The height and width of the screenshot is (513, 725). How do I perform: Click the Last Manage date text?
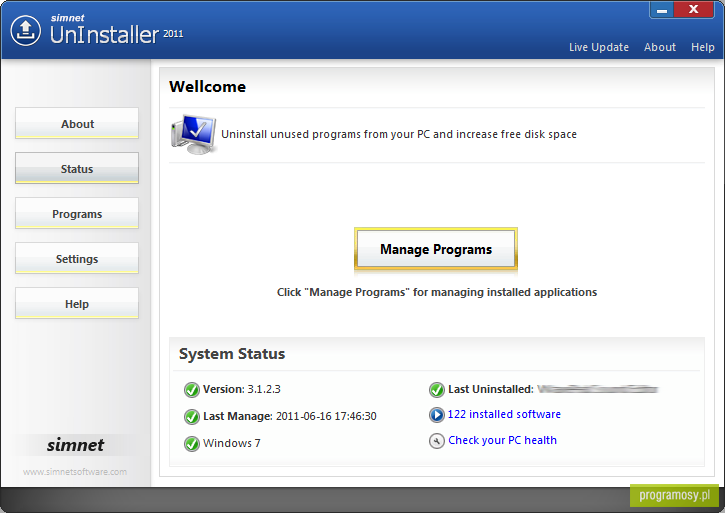pos(289,416)
